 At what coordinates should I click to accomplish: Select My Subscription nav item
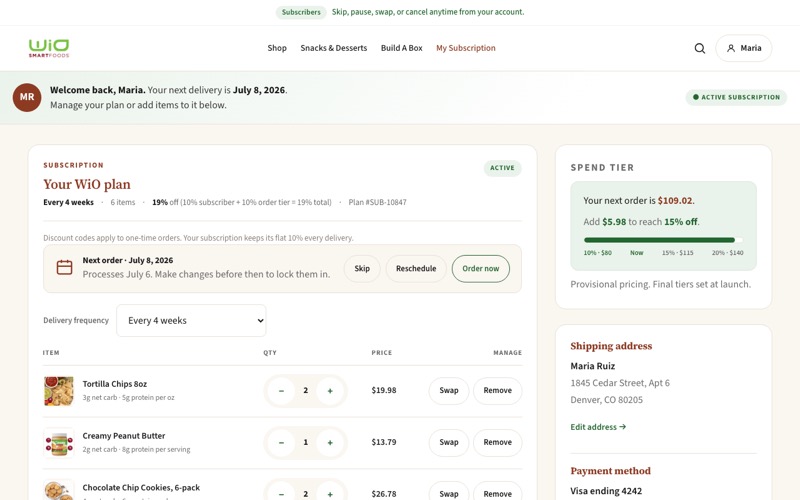click(466, 48)
